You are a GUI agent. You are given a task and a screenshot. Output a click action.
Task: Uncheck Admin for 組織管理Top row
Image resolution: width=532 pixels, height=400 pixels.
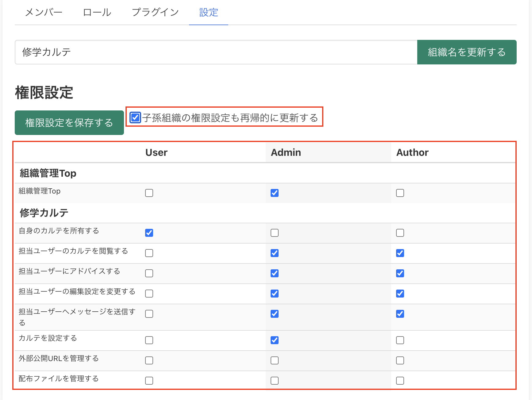click(x=275, y=193)
